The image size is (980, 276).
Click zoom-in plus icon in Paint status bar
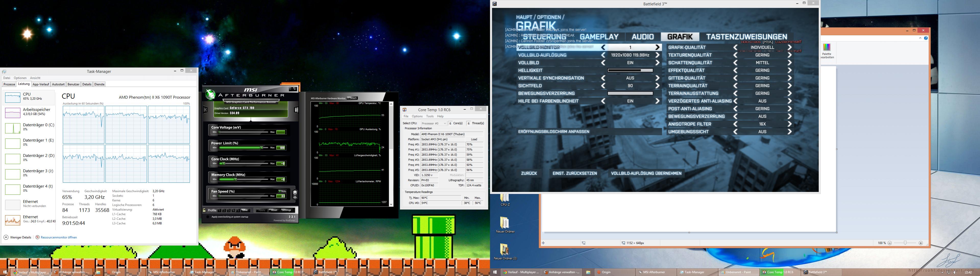click(x=921, y=243)
